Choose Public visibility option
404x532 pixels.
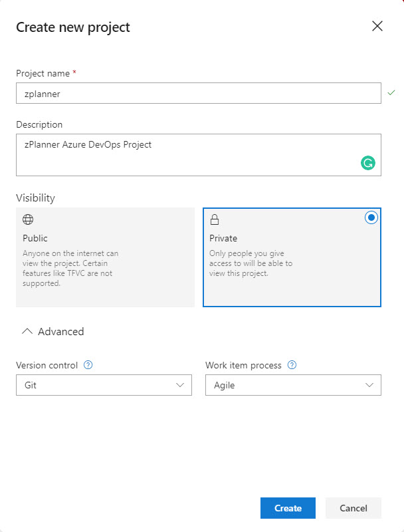point(106,257)
